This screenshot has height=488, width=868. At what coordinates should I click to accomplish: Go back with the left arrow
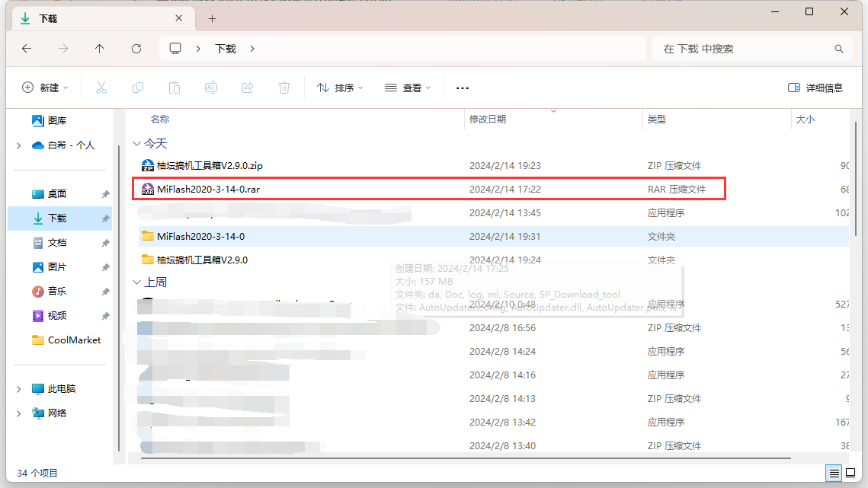(x=27, y=49)
